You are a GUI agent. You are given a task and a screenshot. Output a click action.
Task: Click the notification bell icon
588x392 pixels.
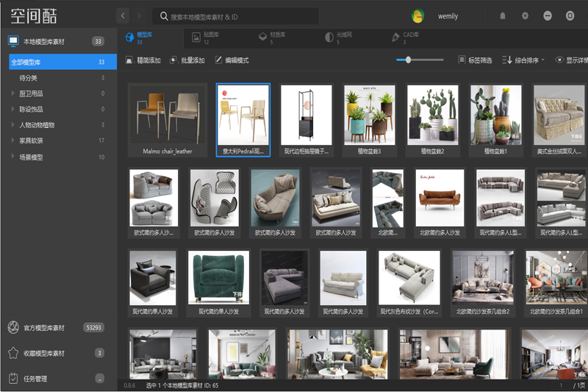(503, 15)
